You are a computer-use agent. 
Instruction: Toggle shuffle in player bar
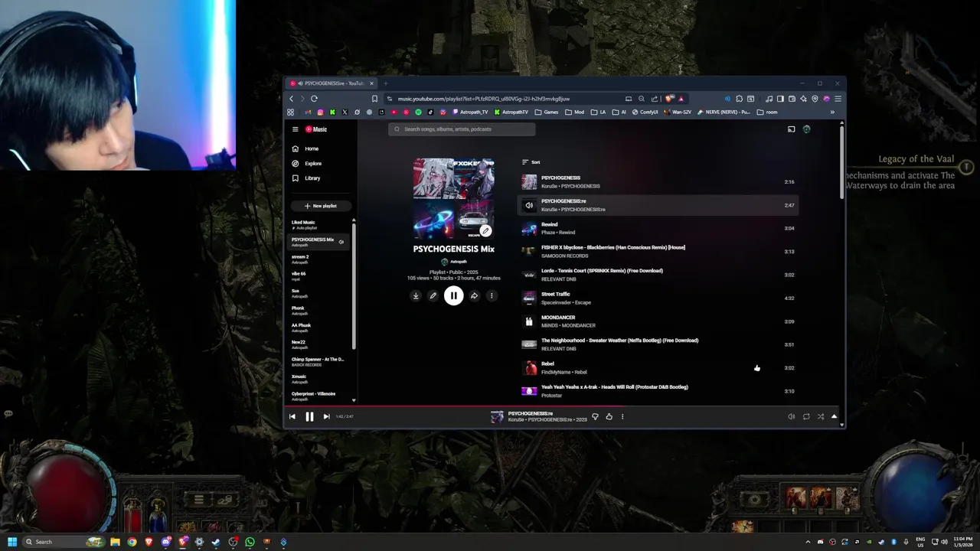(x=820, y=417)
